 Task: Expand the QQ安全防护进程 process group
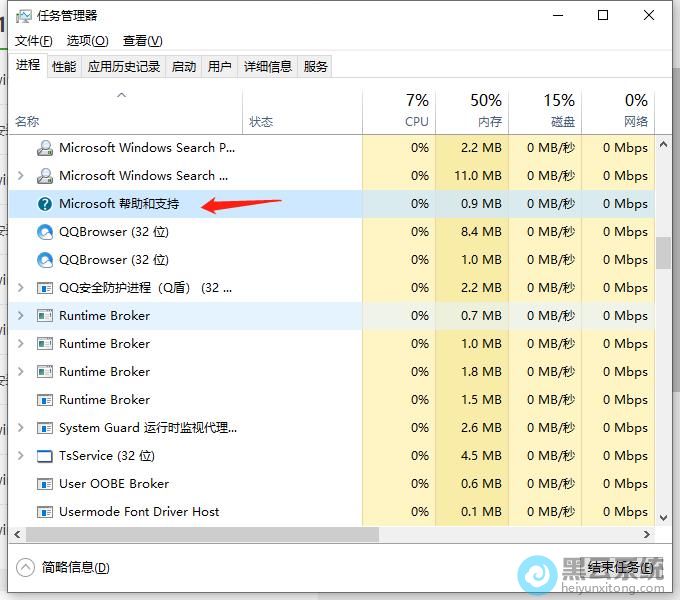pyautogui.click(x=21, y=288)
